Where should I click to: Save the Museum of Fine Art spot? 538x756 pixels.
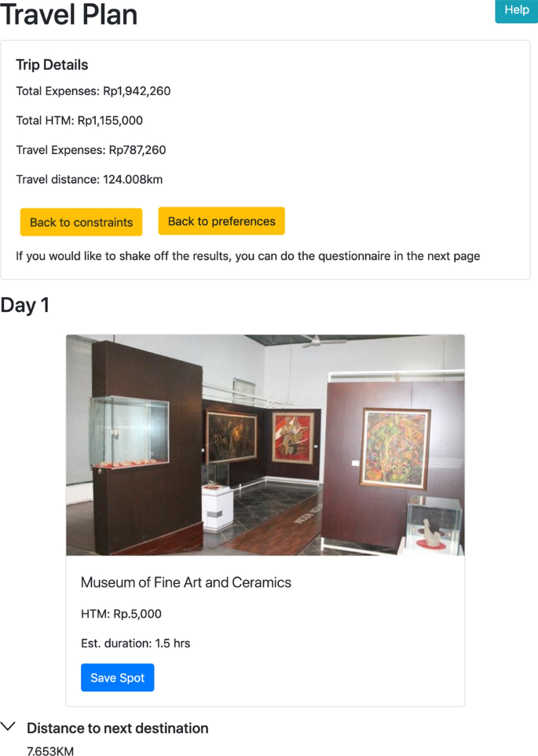117,677
